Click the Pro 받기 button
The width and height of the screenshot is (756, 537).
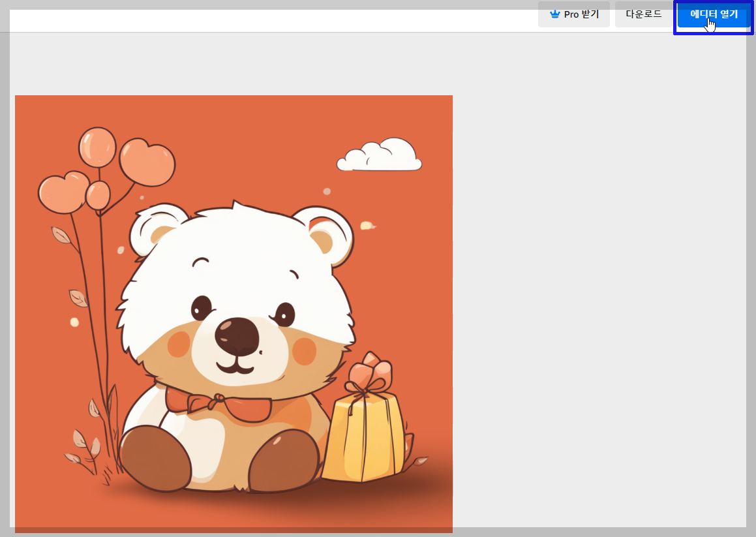(574, 14)
